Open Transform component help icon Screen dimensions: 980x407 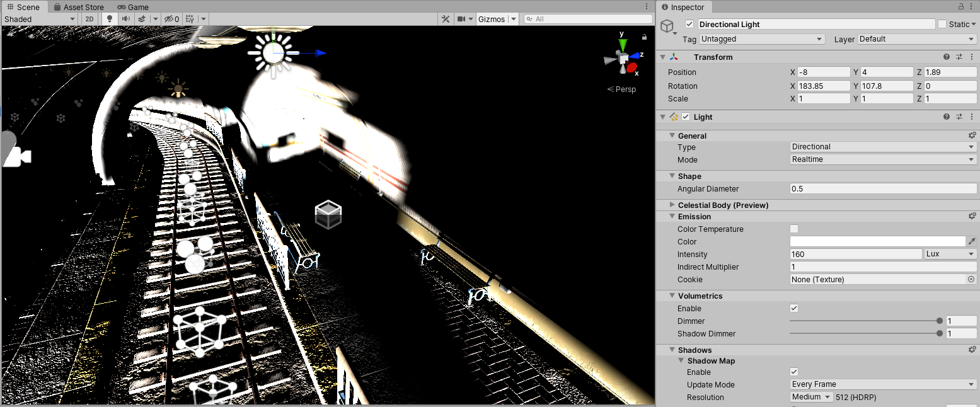pos(946,57)
